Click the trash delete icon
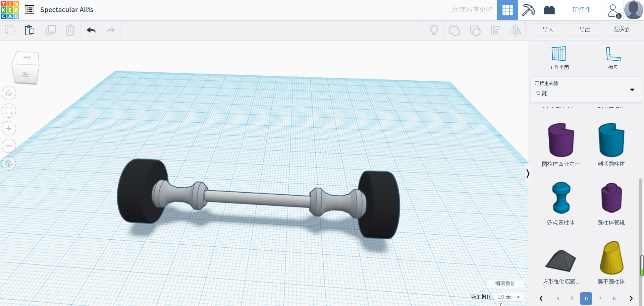The width and height of the screenshot is (644, 306). pos(70,30)
